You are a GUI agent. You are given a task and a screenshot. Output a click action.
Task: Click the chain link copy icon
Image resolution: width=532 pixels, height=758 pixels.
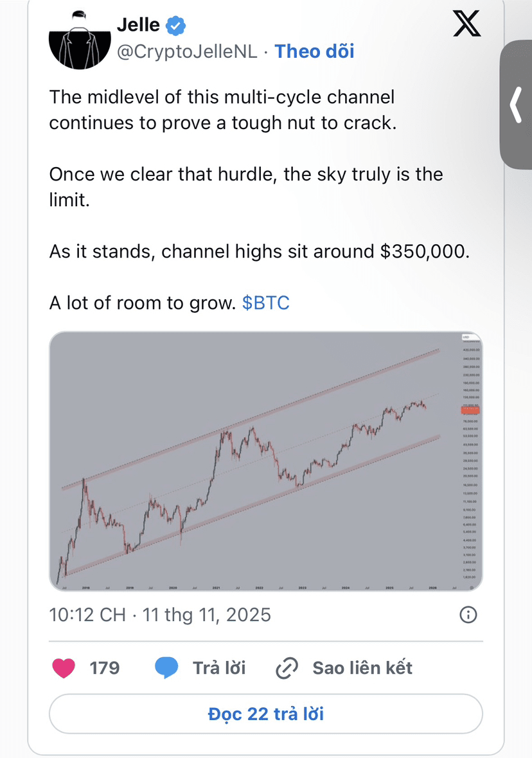pos(287,669)
